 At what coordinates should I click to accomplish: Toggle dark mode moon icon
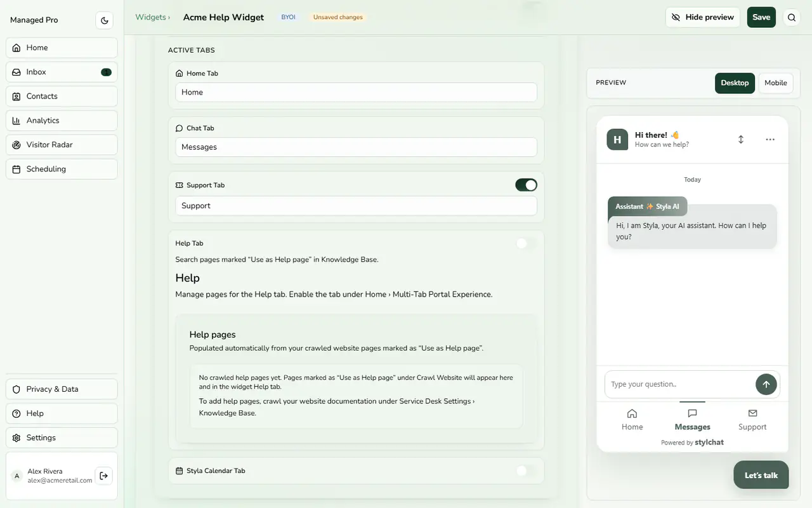pos(105,20)
